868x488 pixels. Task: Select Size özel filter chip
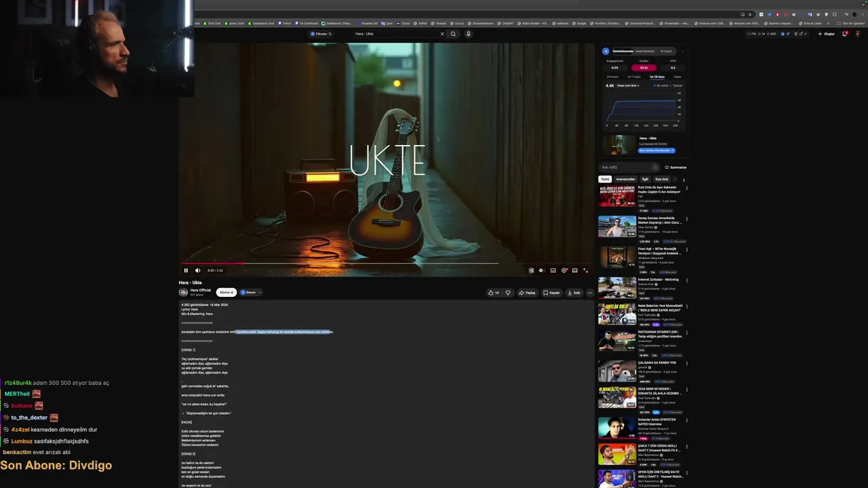point(661,180)
